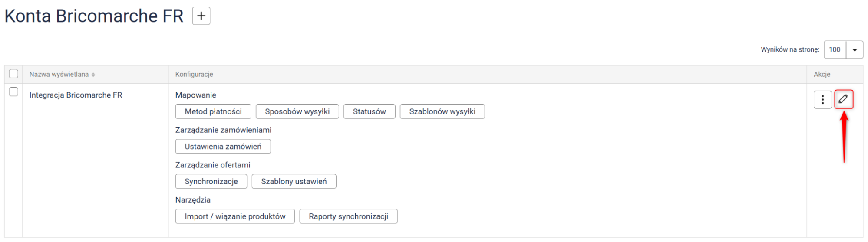Click the 100 results per page field
868x242 pixels.
[x=835, y=49]
